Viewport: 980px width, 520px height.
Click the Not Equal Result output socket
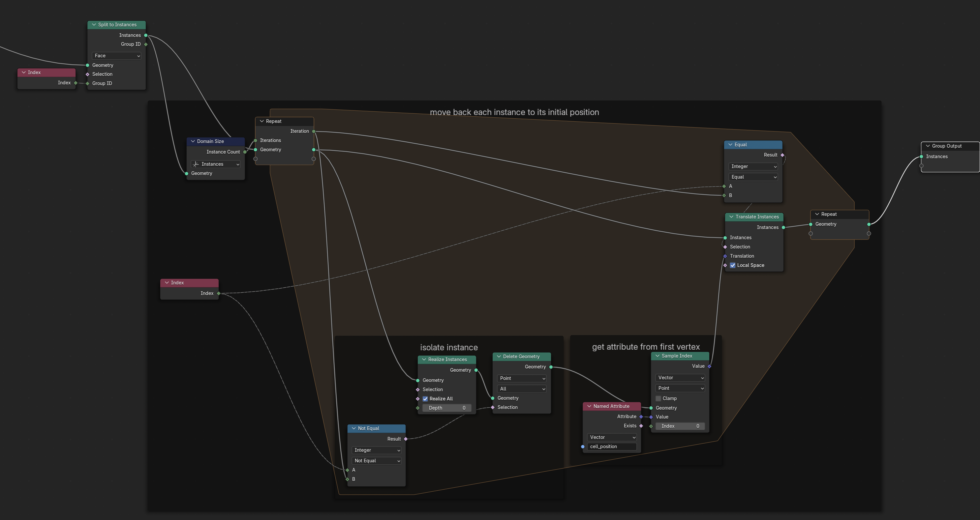click(x=406, y=439)
